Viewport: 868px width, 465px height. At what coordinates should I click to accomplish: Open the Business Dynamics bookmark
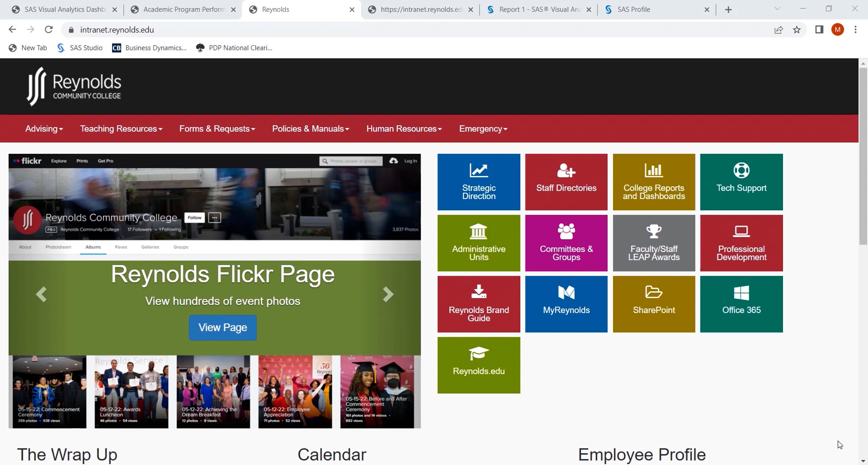pos(149,48)
